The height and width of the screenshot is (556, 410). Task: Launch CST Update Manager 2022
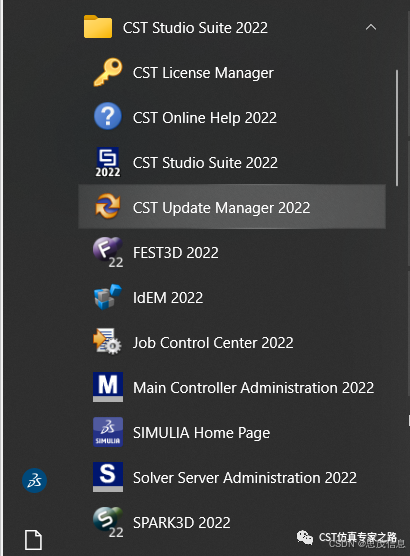tap(232, 207)
